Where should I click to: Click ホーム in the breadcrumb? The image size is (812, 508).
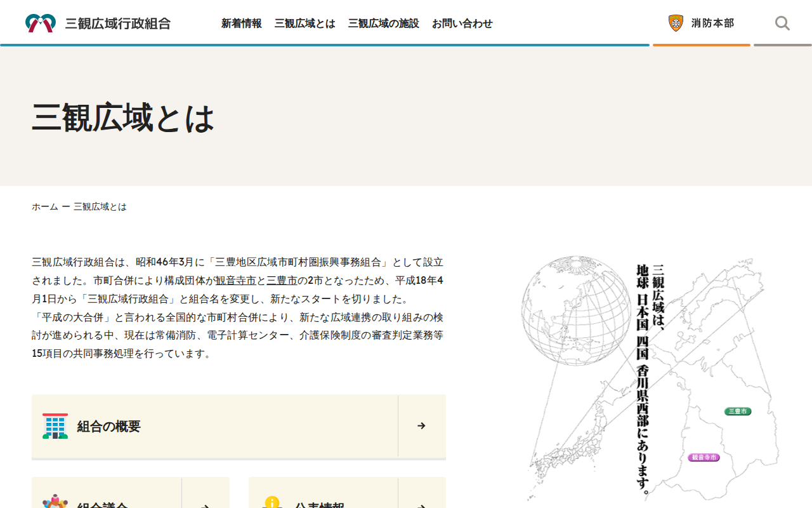tap(45, 207)
